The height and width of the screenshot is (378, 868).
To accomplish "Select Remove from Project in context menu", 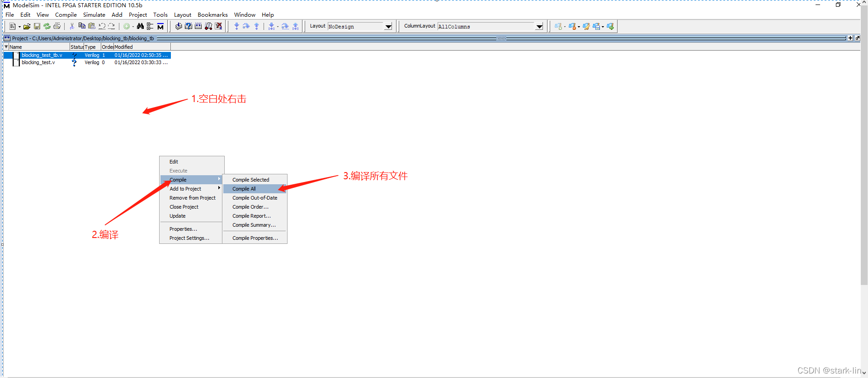I will pos(192,198).
